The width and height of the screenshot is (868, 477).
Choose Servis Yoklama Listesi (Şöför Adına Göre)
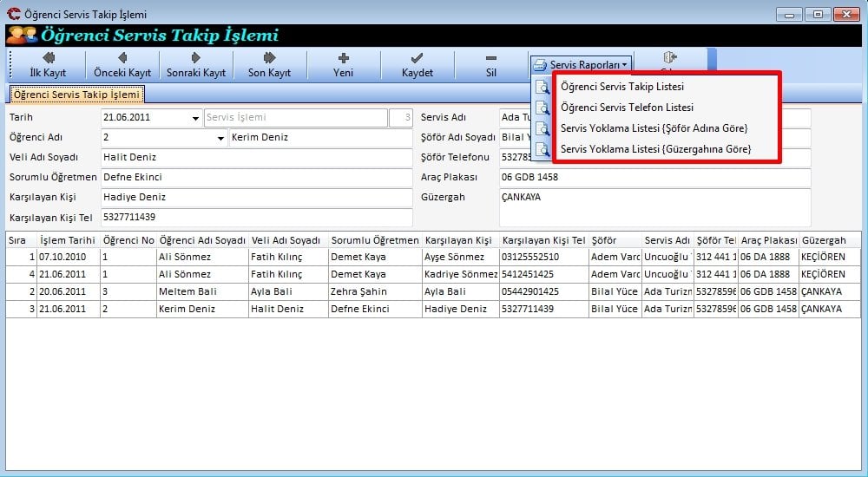654,128
